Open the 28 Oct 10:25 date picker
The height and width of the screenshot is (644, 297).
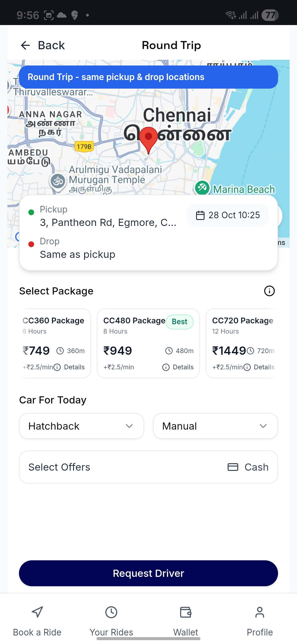point(228,215)
